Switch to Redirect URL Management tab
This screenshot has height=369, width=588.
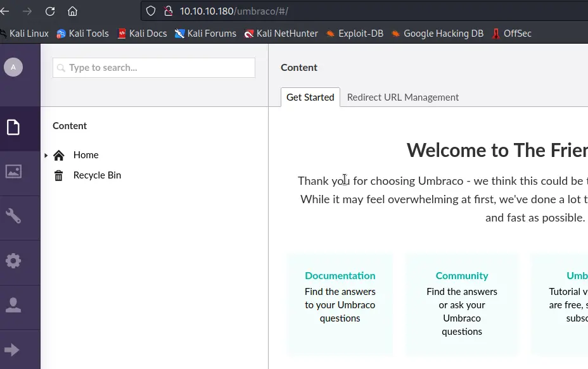point(403,97)
